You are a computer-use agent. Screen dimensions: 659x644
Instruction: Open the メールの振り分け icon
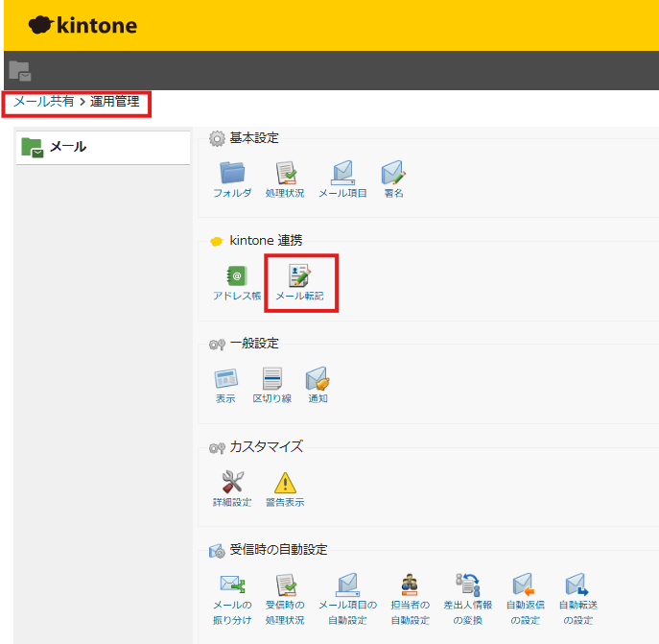pyautogui.click(x=232, y=584)
